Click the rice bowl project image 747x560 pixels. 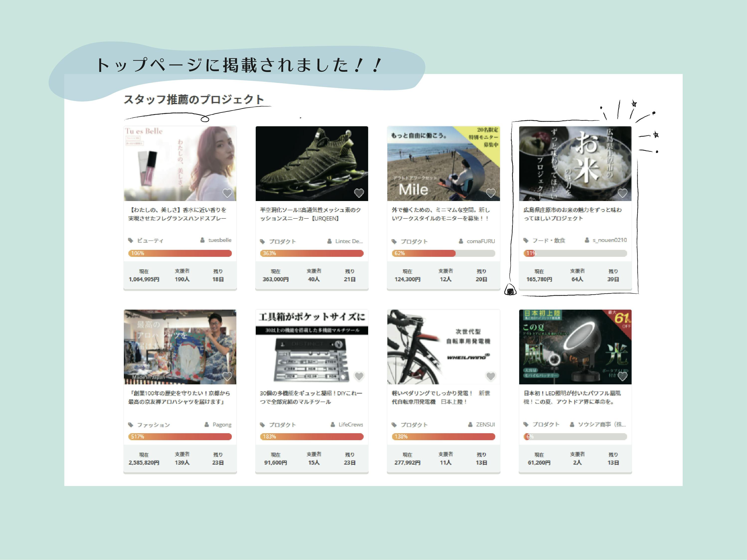coord(575,163)
